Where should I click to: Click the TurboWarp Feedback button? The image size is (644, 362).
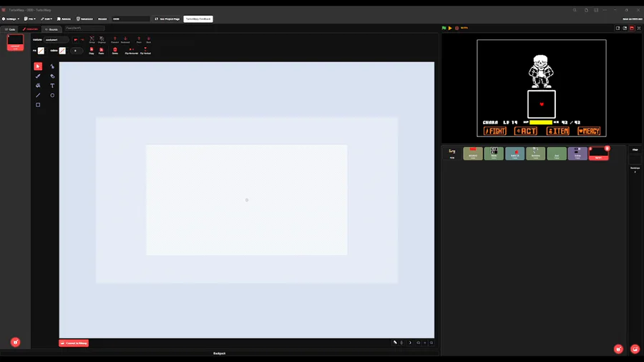198,19
